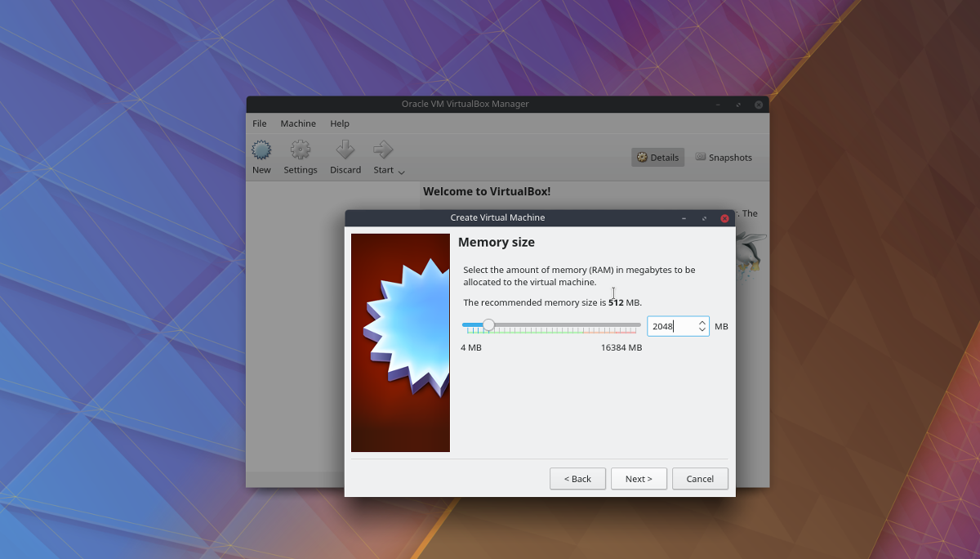Image resolution: width=980 pixels, height=559 pixels.
Task: Click the 'Memory size' heading
Action: point(497,242)
